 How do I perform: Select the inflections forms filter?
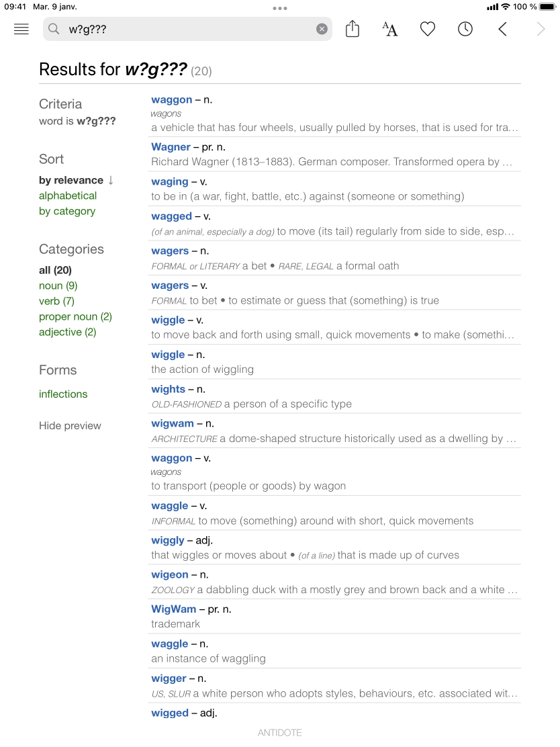pyautogui.click(x=63, y=394)
